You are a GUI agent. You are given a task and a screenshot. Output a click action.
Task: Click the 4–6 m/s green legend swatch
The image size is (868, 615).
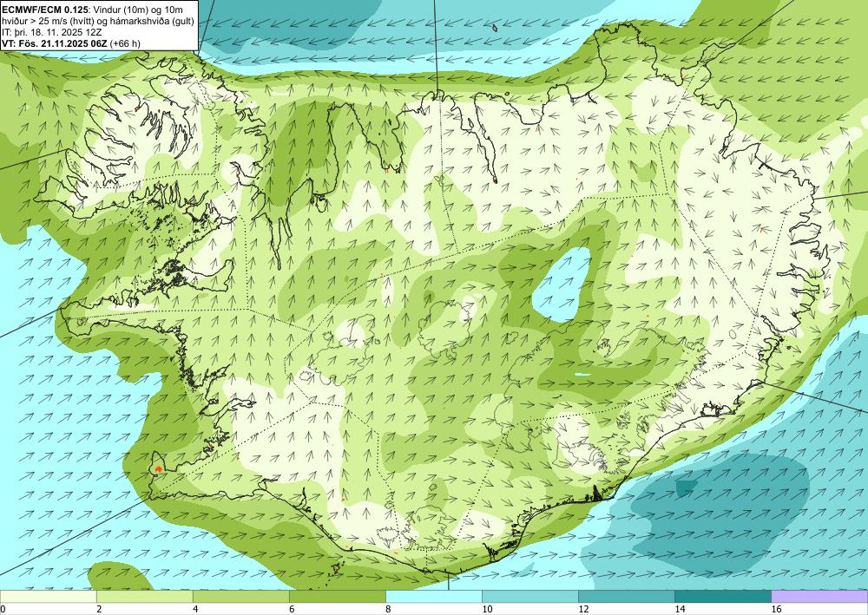pyautogui.click(x=240, y=596)
